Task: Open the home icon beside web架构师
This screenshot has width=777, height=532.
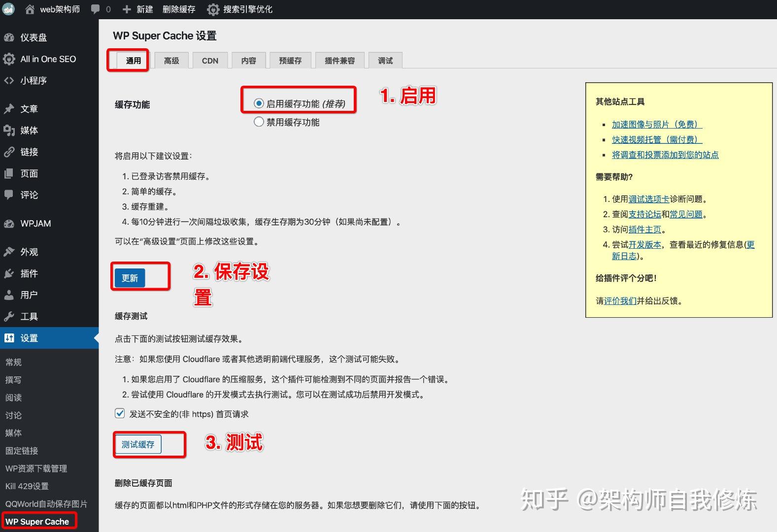Action: click(30, 9)
